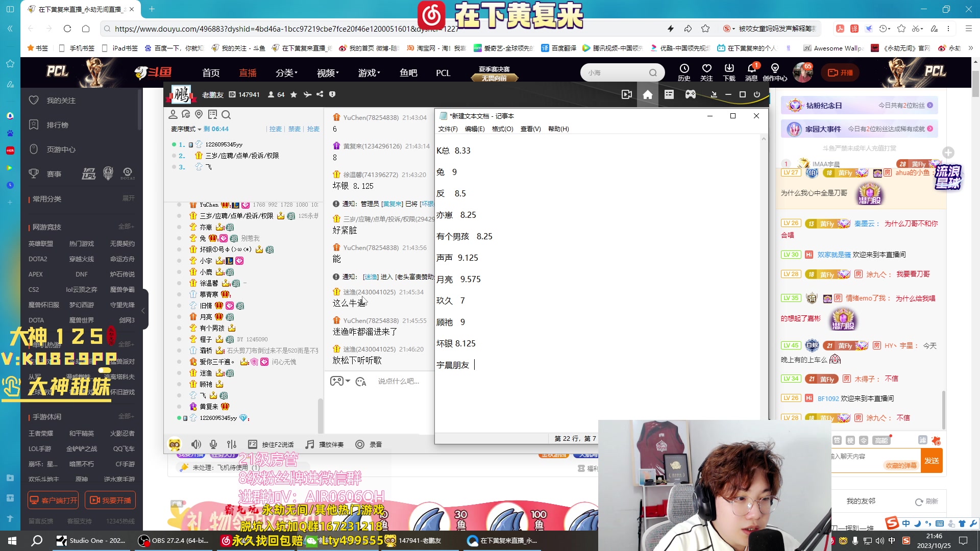Toggle the 高能 danmaku button
980x551 pixels.
pyautogui.click(x=881, y=440)
